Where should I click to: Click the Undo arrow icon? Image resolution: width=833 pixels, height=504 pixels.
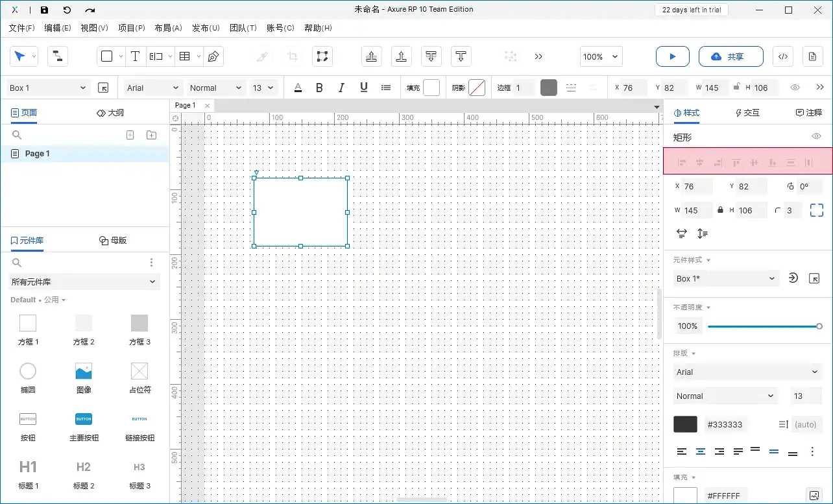click(67, 10)
